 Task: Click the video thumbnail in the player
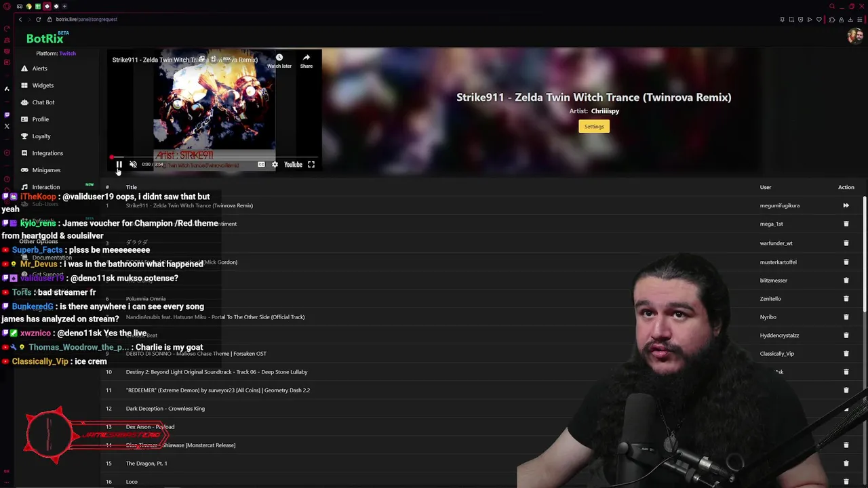point(214,108)
